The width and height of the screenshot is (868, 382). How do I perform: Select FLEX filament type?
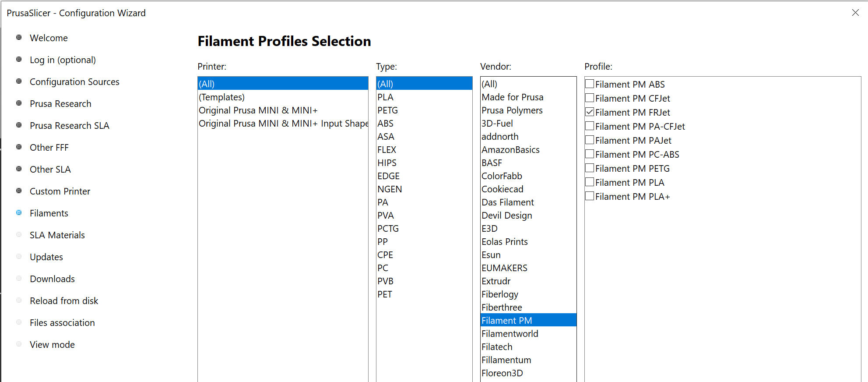pos(424,149)
